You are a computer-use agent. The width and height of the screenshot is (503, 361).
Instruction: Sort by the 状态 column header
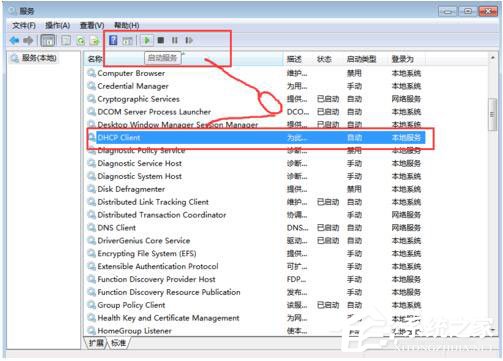(x=324, y=59)
